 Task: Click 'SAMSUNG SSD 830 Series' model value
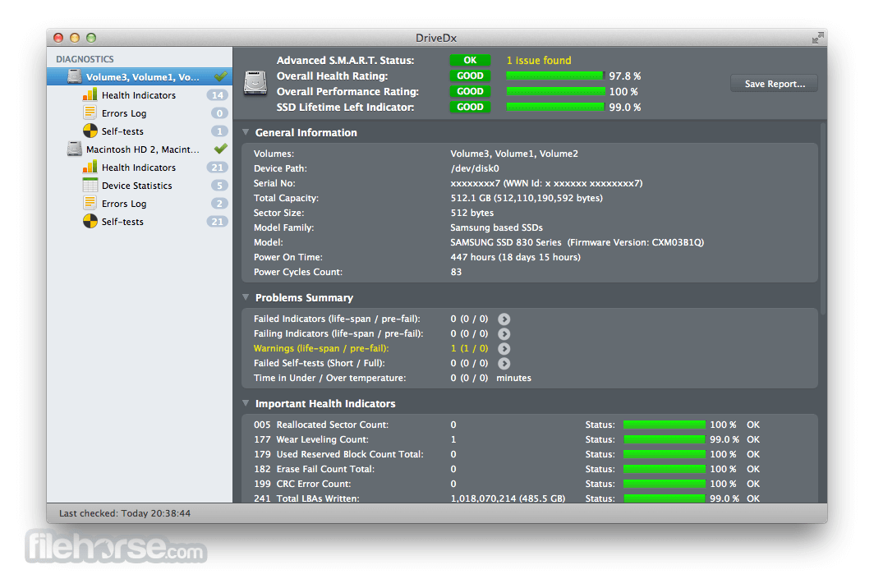pos(505,242)
